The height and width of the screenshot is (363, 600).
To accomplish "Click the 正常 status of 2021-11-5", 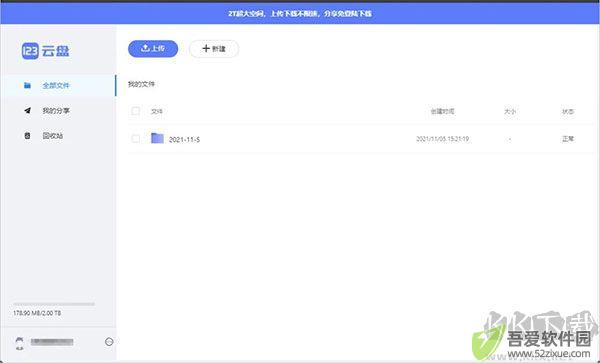I will coord(568,139).
